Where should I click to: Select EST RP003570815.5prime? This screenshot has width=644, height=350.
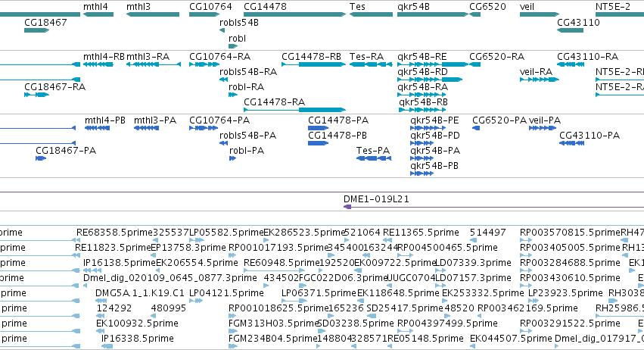[570, 233]
